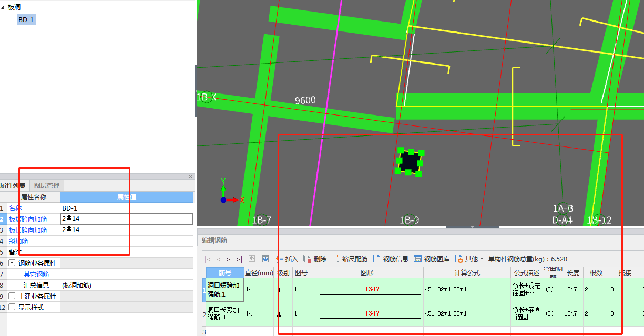Click the 1B-7 axis label
This screenshot has height=336, width=644.
click(261, 220)
